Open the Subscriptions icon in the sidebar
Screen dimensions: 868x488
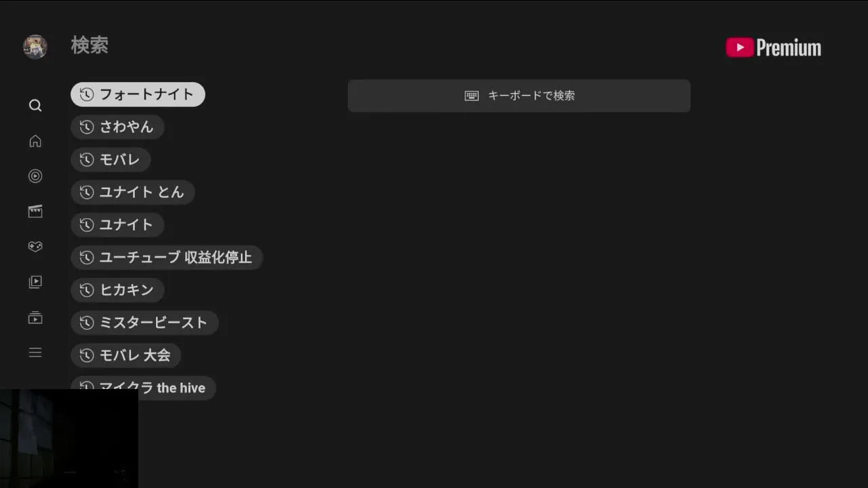(35, 317)
